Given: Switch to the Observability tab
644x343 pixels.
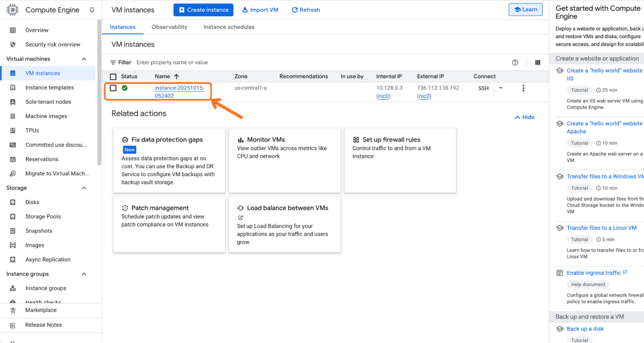Looking at the screenshot, I should point(169,27).
